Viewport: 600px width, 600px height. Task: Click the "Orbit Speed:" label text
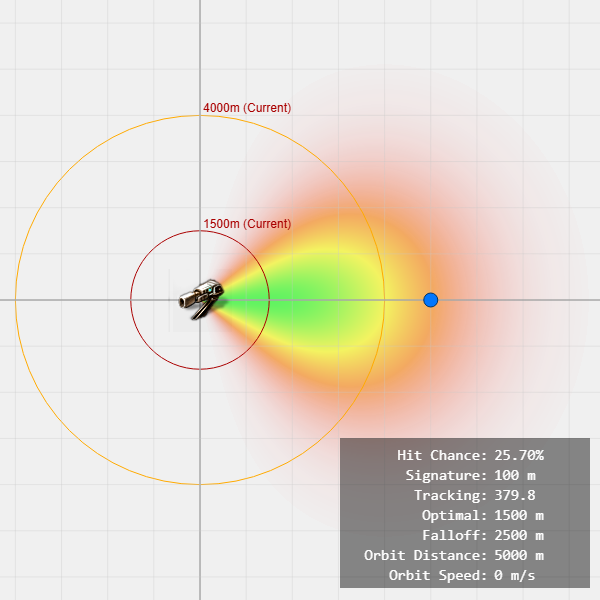tap(437, 575)
